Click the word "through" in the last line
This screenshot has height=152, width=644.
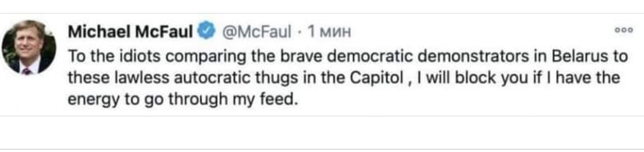(198, 99)
